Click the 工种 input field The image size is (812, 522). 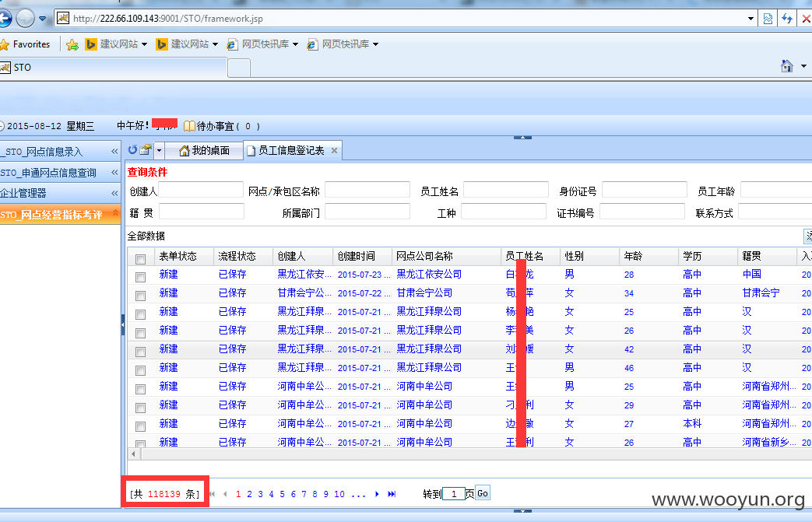point(504,212)
